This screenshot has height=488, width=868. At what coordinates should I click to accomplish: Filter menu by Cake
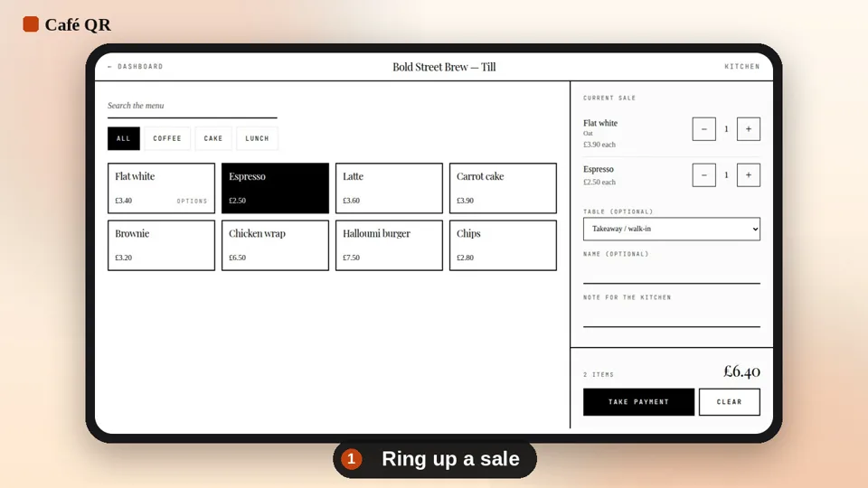click(x=213, y=138)
